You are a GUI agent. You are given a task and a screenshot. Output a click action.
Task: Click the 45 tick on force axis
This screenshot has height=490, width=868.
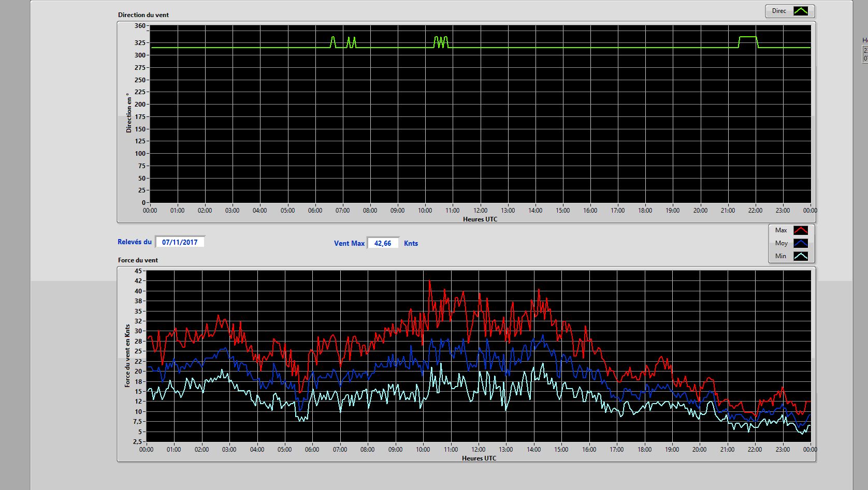pyautogui.click(x=138, y=271)
